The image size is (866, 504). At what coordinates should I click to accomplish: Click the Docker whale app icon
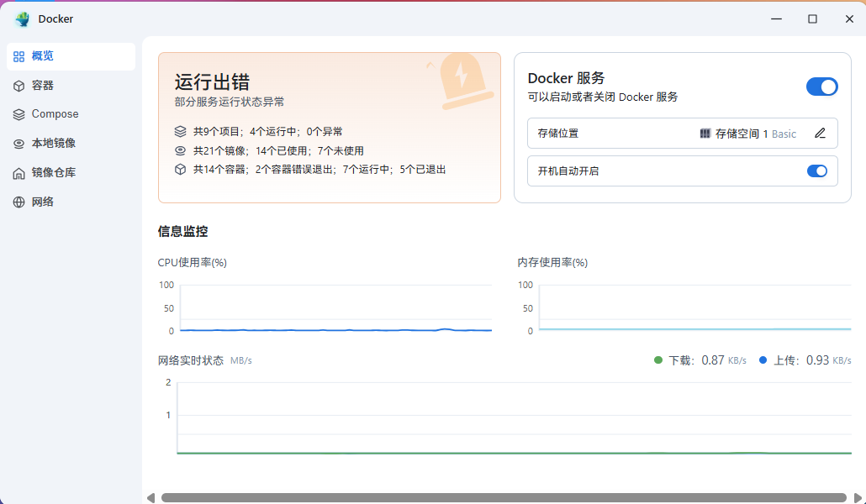pyautogui.click(x=23, y=19)
